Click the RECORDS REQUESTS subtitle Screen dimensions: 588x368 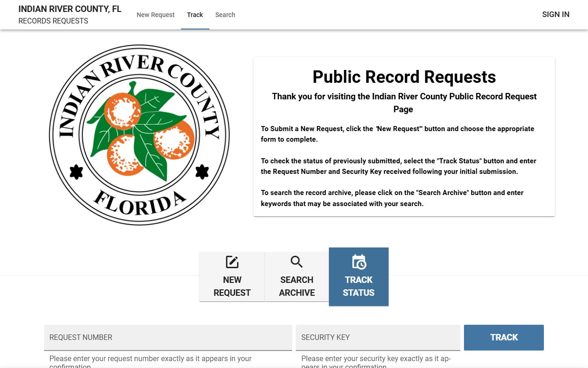[53, 21]
